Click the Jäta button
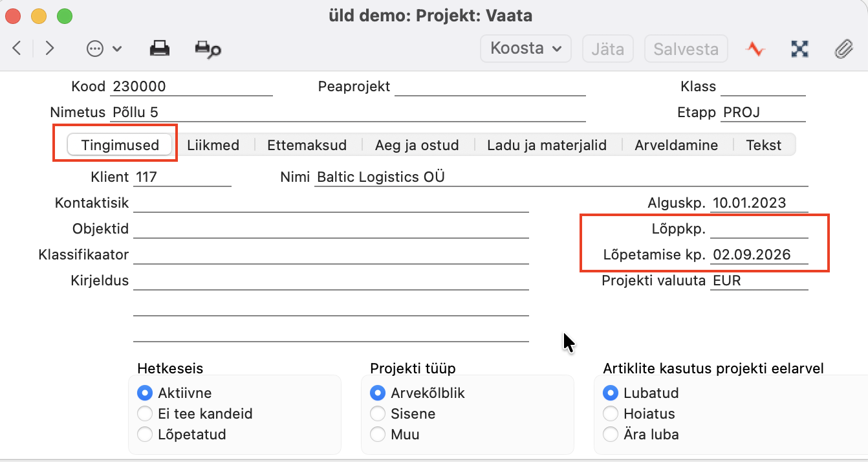This screenshot has width=868, height=462. 607,49
